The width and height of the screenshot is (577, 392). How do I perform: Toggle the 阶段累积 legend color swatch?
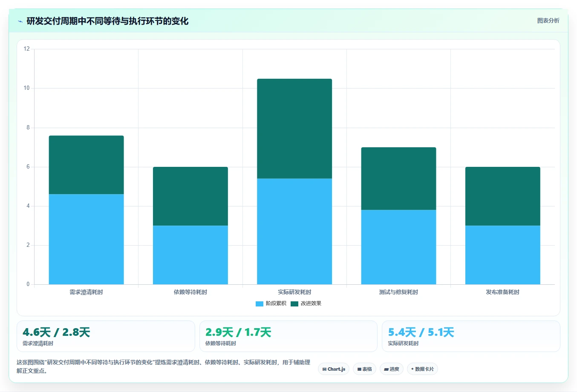point(260,303)
